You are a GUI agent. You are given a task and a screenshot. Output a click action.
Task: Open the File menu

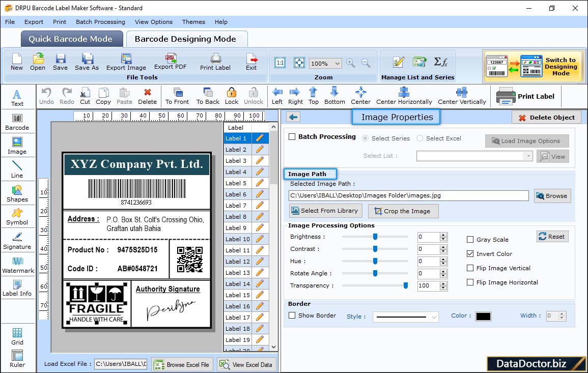click(x=10, y=22)
